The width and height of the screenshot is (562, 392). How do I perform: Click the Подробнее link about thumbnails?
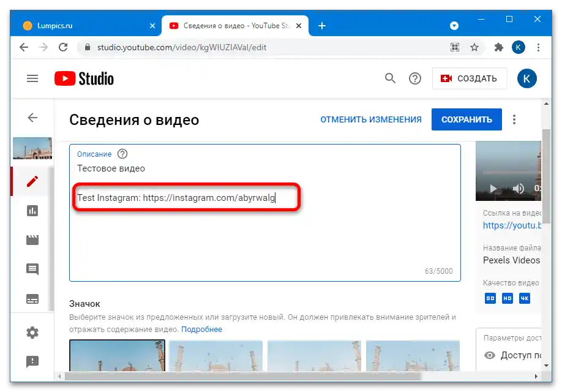201,330
